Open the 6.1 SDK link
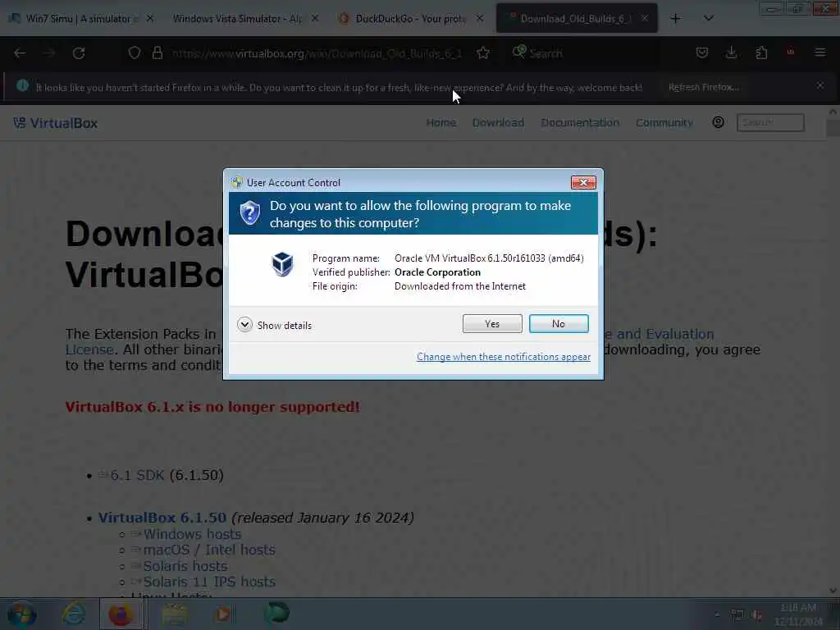The width and height of the screenshot is (840, 630). [137, 475]
